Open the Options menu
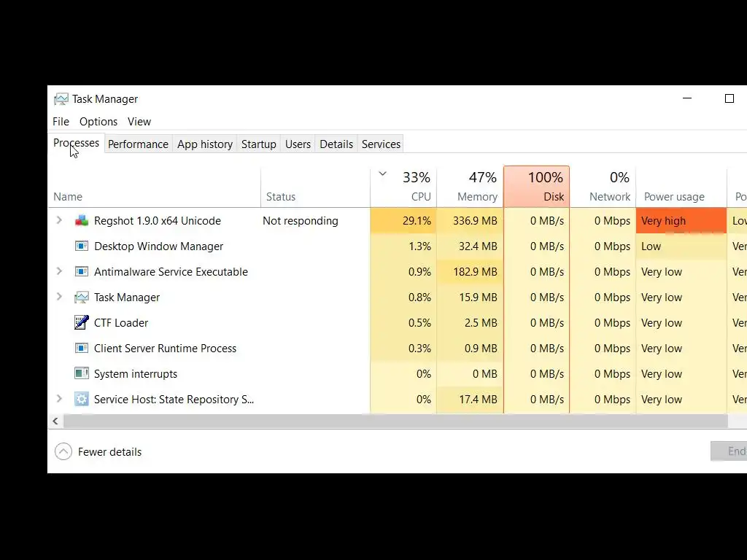 [98, 122]
